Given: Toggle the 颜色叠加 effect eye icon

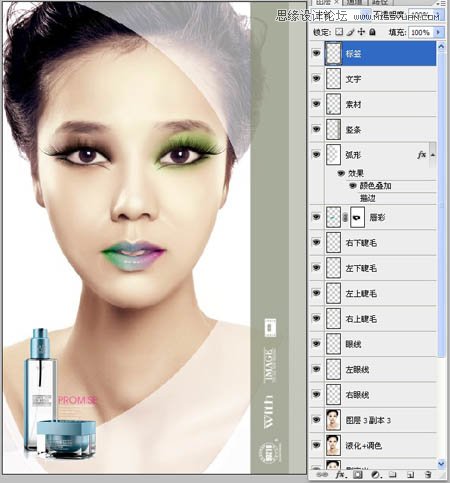Looking at the screenshot, I should pyautogui.click(x=353, y=186).
